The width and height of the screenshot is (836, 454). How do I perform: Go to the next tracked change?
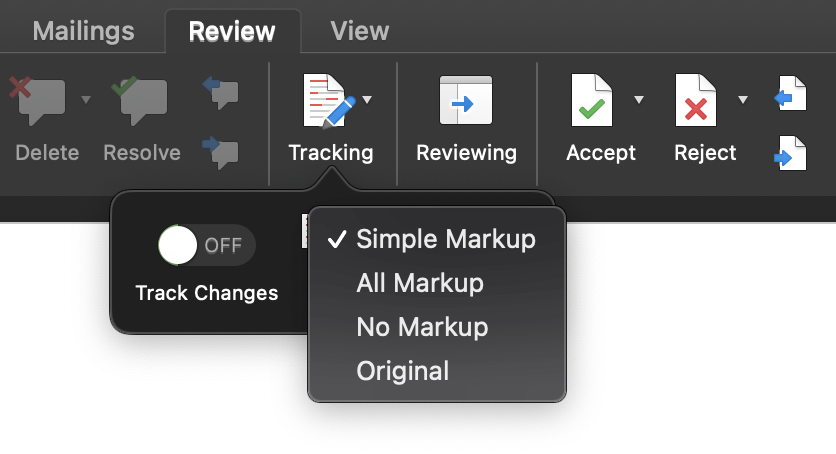(x=791, y=153)
